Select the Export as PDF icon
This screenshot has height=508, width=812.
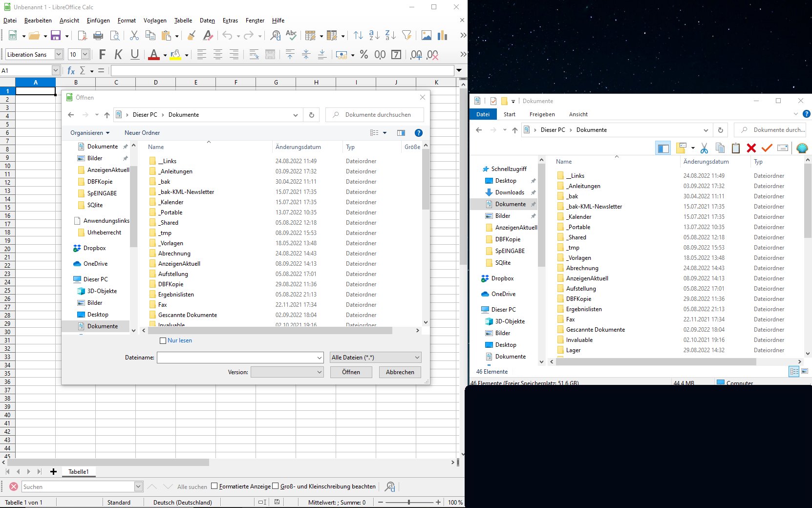82,35
